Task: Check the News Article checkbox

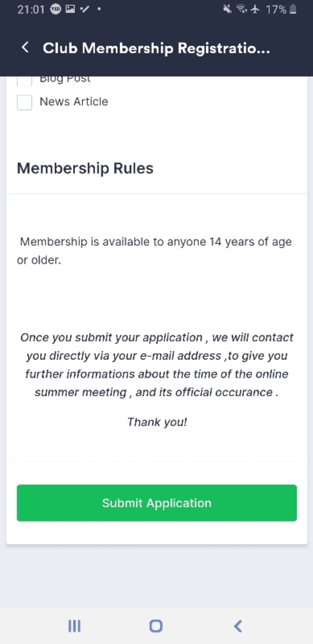Action: (24, 102)
